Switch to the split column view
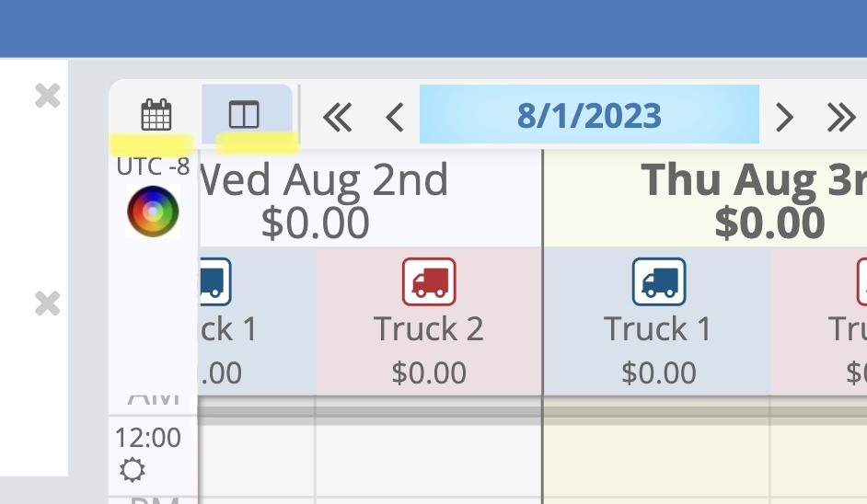 [x=245, y=115]
